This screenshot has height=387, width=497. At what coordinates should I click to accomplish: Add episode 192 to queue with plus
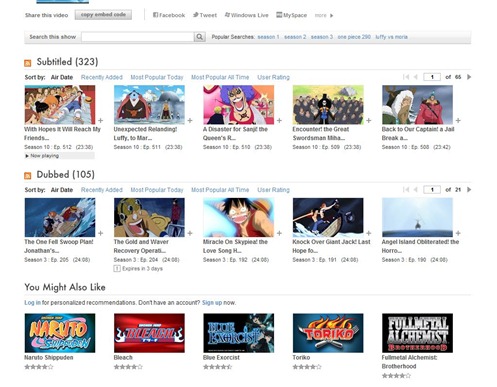[x=279, y=233]
